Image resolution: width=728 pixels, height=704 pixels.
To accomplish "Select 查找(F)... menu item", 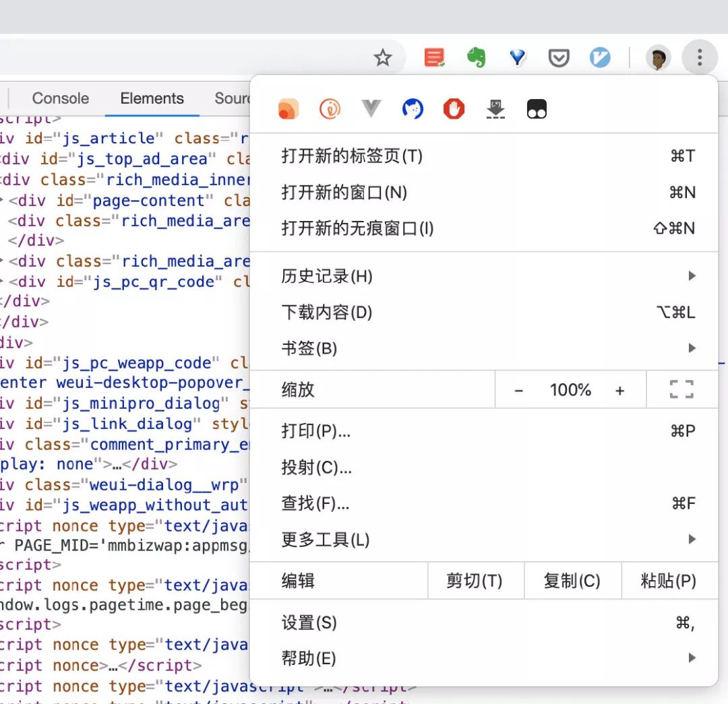I will 484,503.
